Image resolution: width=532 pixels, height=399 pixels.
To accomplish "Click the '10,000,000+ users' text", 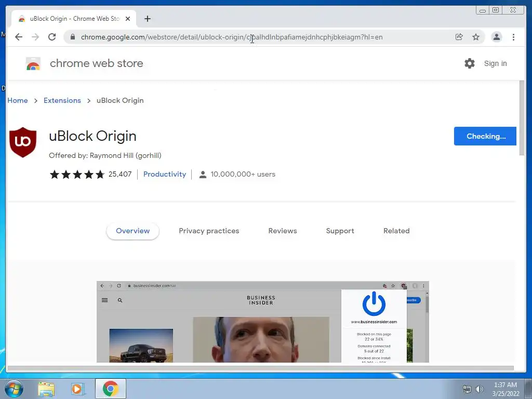I will (x=243, y=175).
